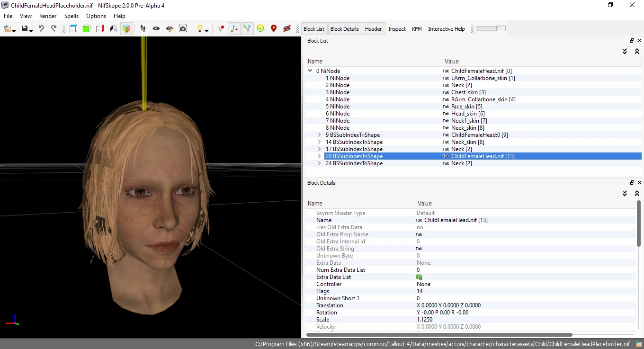This screenshot has height=349, width=644.
Task: Switch to the top view cube
Action: point(73,29)
